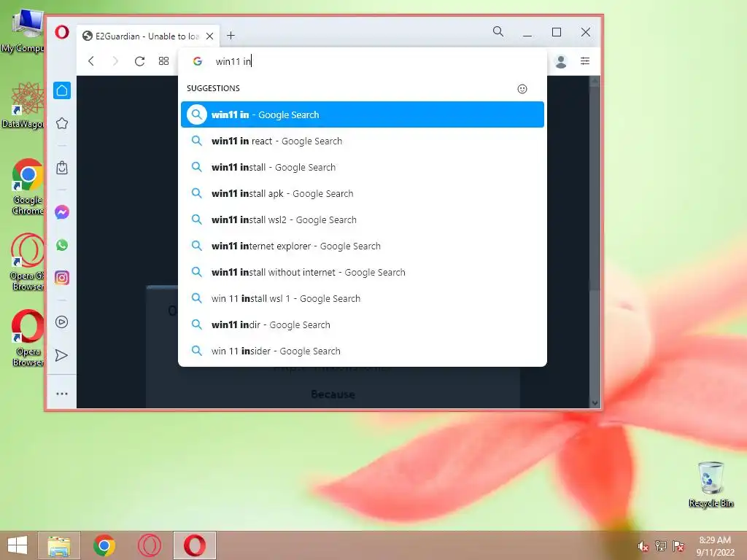Viewport: 747px width, 560px height.
Task: Select 'win11 install' suggestion
Action: coord(362,167)
